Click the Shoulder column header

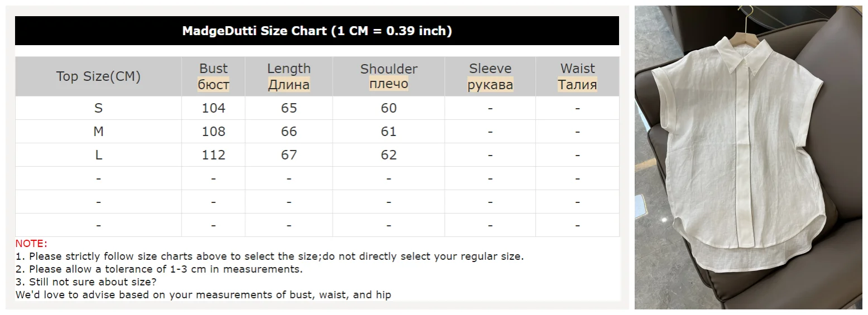click(389, 76)
